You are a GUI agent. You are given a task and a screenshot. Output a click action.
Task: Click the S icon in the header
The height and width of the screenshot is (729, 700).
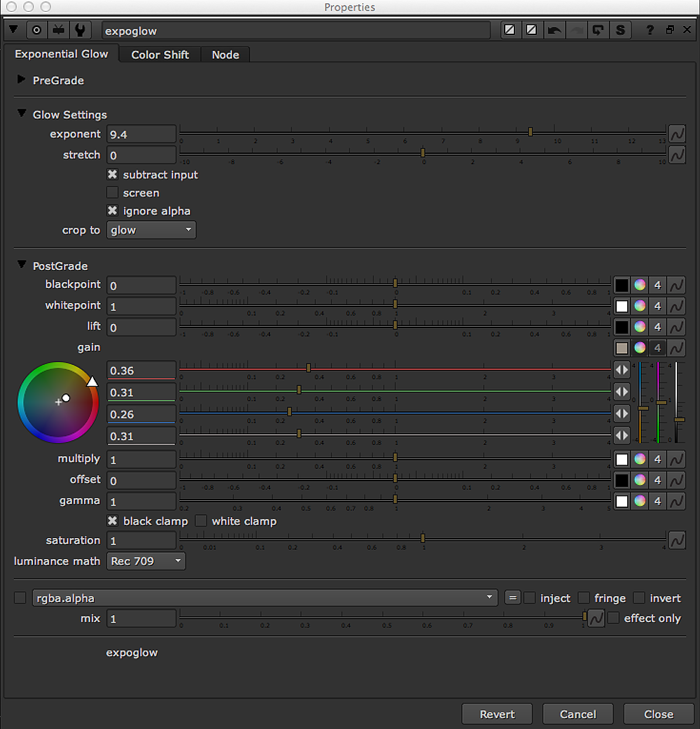620,30
